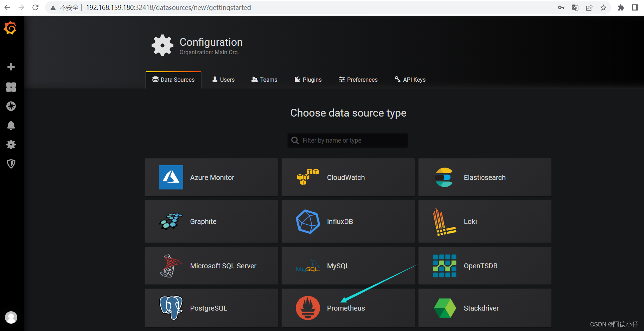Viewport: 644px width, 331px height.
Task: Switch to the Plugins tab
Action: 308,80
